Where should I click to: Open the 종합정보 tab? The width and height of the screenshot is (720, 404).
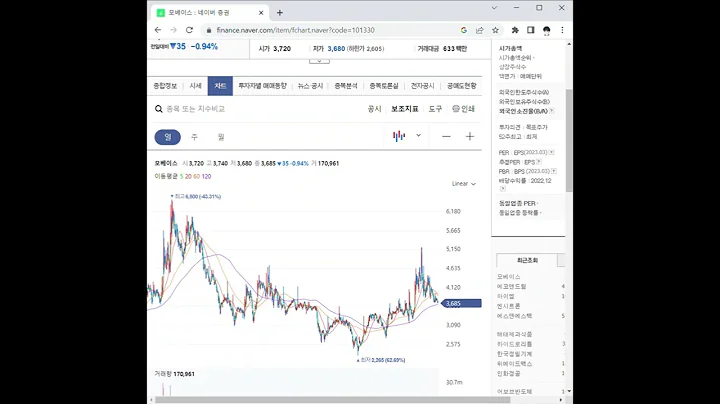[x=165, y=86]
